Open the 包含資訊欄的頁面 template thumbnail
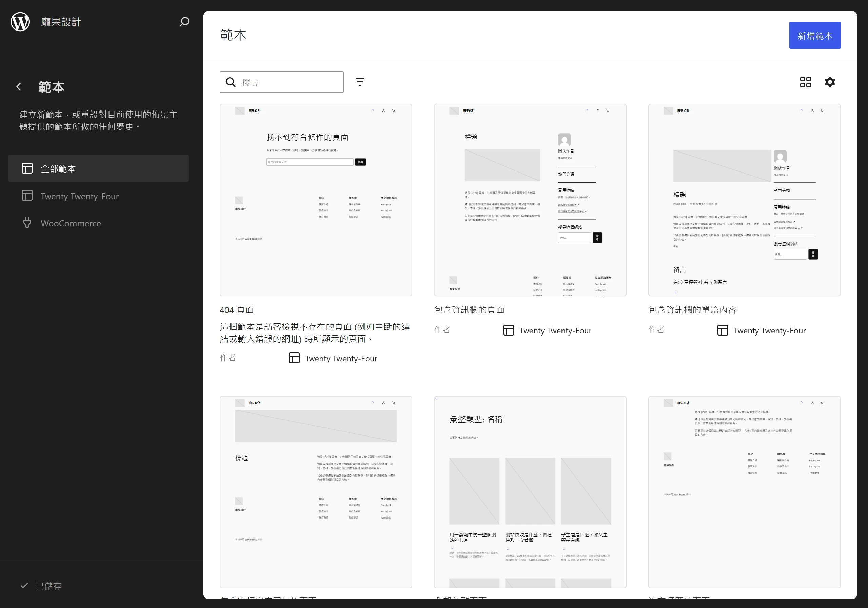The height and width of the screenshot is (608, 868). pyautogui.click(x=530, y=200)
